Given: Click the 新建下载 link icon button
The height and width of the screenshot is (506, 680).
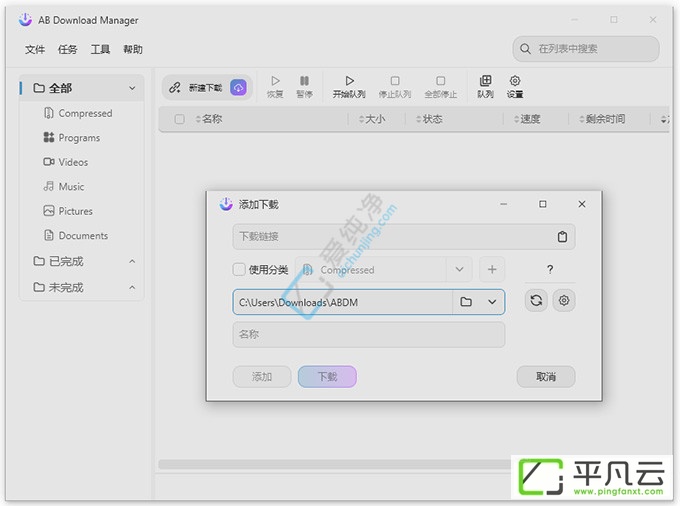Looking at the screenshot, I should coord(175,88).
